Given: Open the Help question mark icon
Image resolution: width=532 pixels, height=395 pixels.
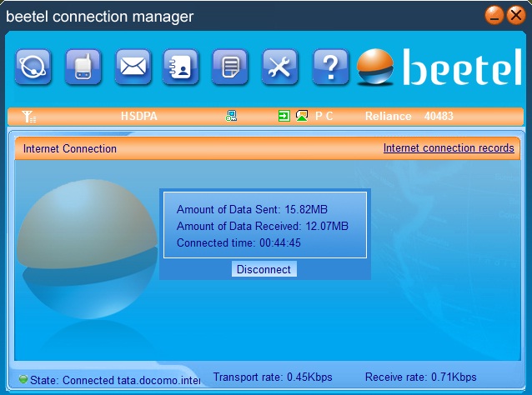Looking at the screenshot, I should point(330,67).
